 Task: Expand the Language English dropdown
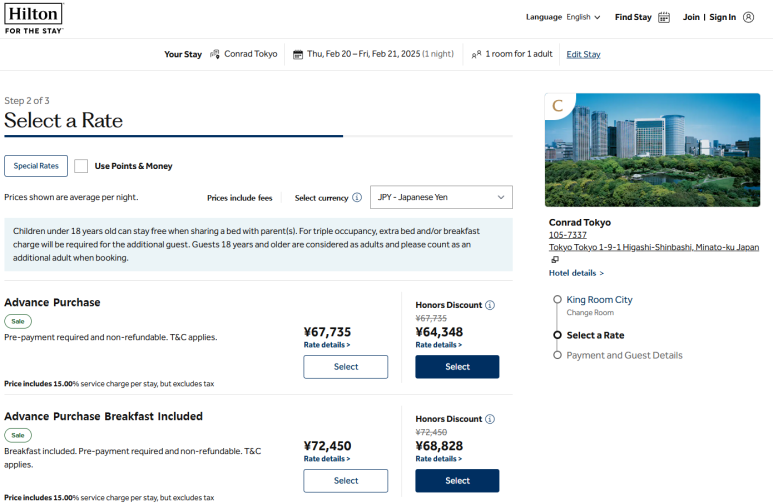click(x=563, y=17)
